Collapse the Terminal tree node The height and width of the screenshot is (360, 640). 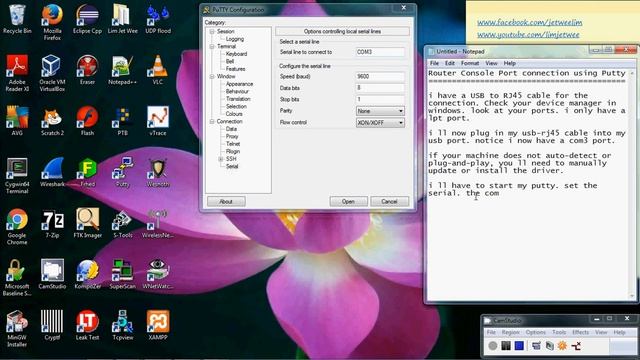tap(212, 47)
